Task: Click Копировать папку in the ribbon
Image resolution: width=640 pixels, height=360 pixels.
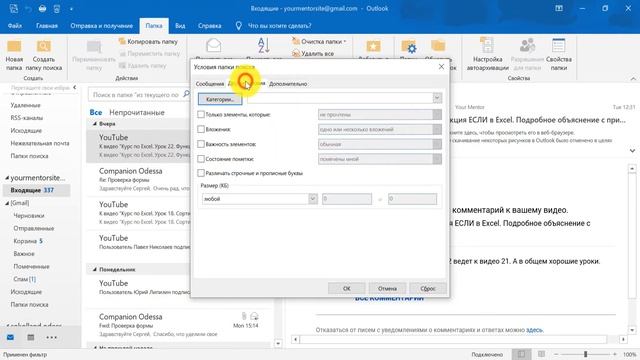Action: pos(148,42)
